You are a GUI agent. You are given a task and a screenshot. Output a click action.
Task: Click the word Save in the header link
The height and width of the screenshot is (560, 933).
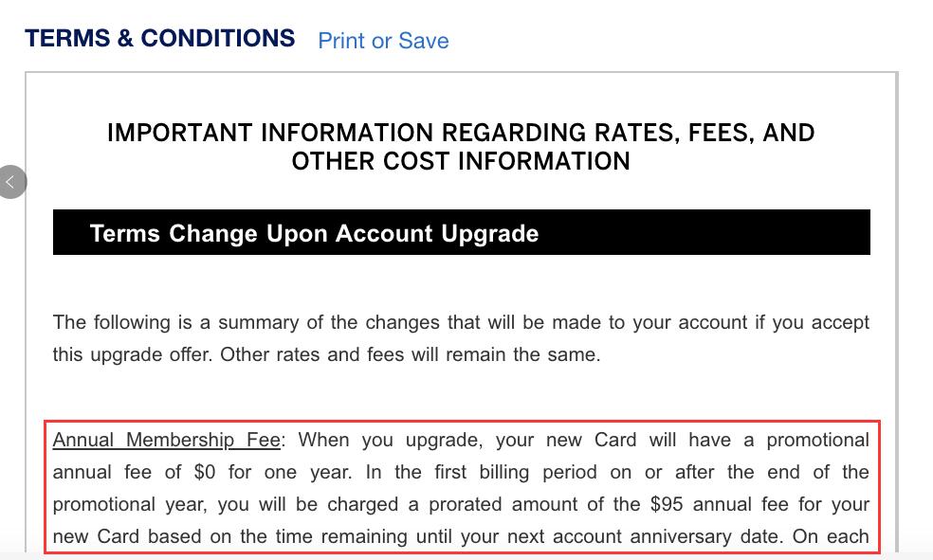[x=424, y=41]
